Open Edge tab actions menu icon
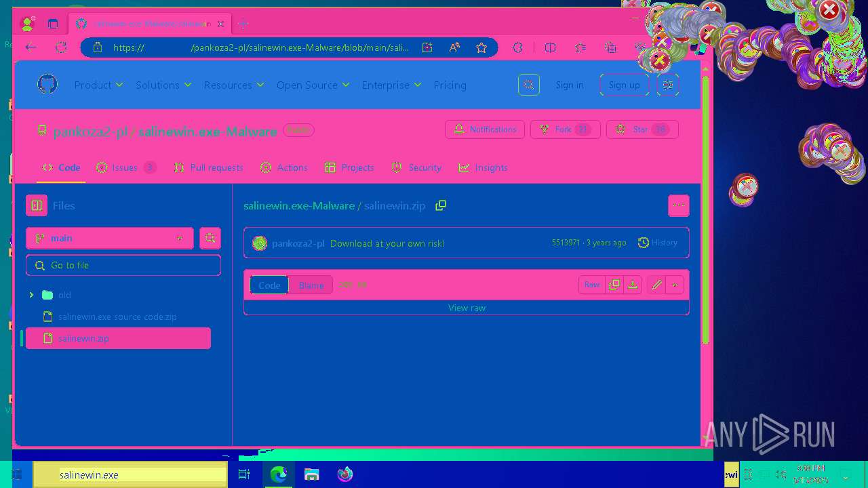This screenshot has height=488, width=868. coord(53,24)
